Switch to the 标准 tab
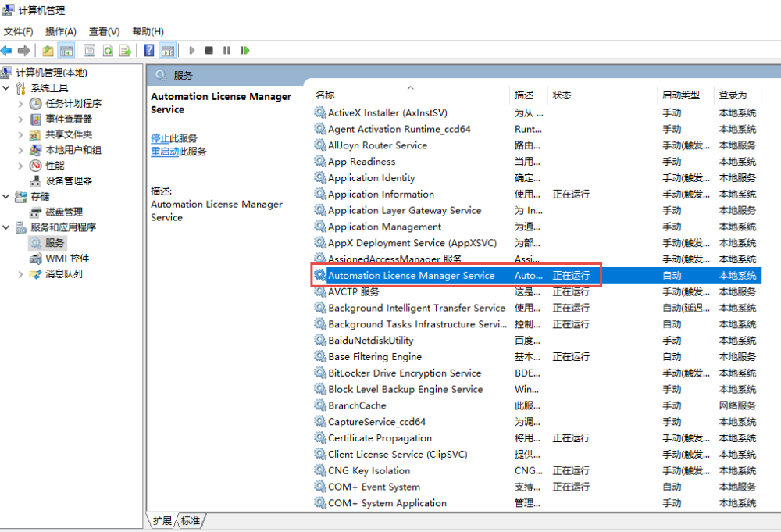781x532 pixels. tap(190, 520)
